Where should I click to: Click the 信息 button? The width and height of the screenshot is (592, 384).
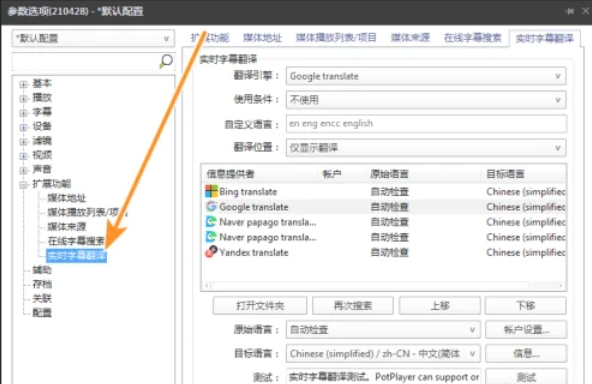[526, 354]
